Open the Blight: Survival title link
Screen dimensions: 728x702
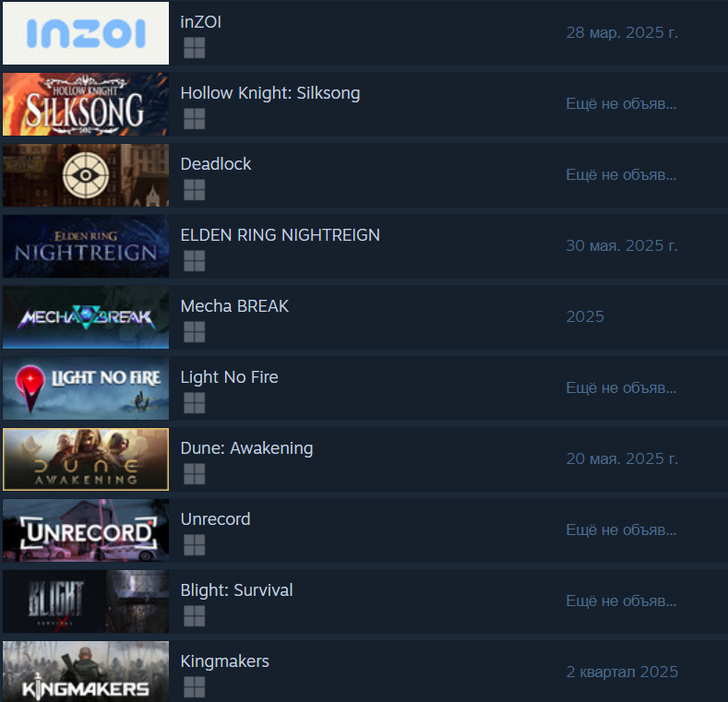[236, 590]
